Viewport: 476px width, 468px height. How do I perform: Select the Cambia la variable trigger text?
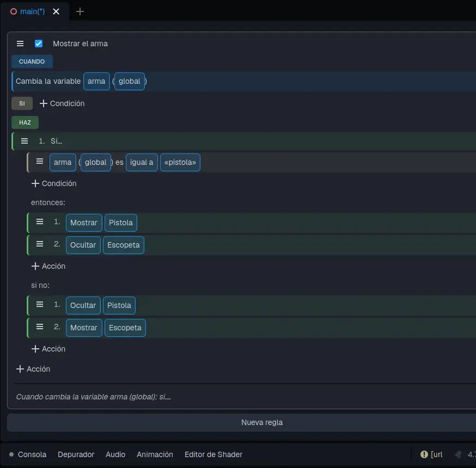click(x=48, y=81)
